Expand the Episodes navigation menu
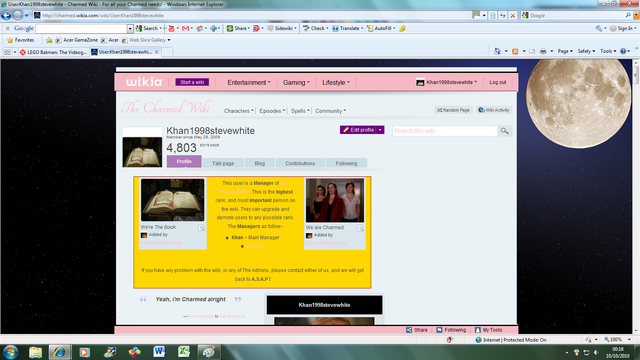The height and width of the screenshot is (360, 640). pyautogui.click(x=272, y=111)
